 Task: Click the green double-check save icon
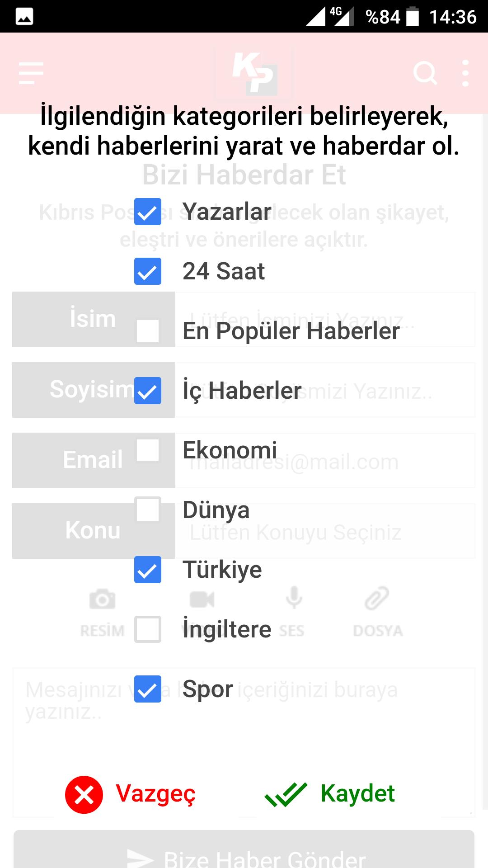coord(286,794)
